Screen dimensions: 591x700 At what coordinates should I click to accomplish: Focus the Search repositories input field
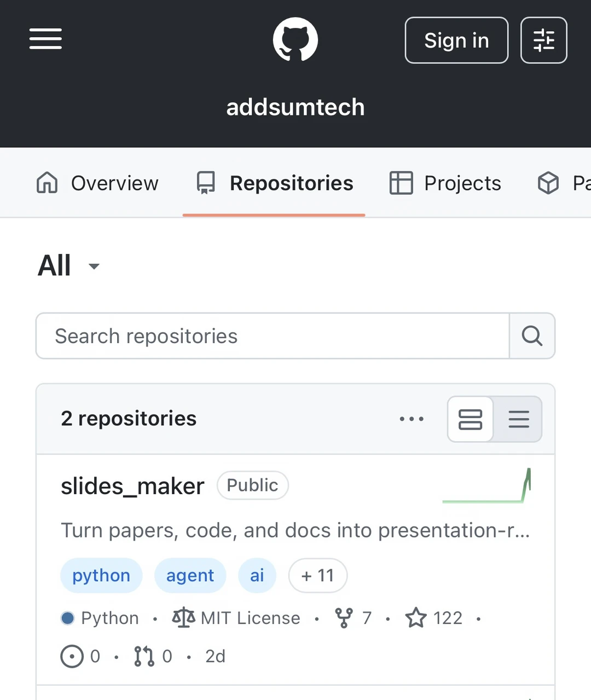tap(273, 336)
